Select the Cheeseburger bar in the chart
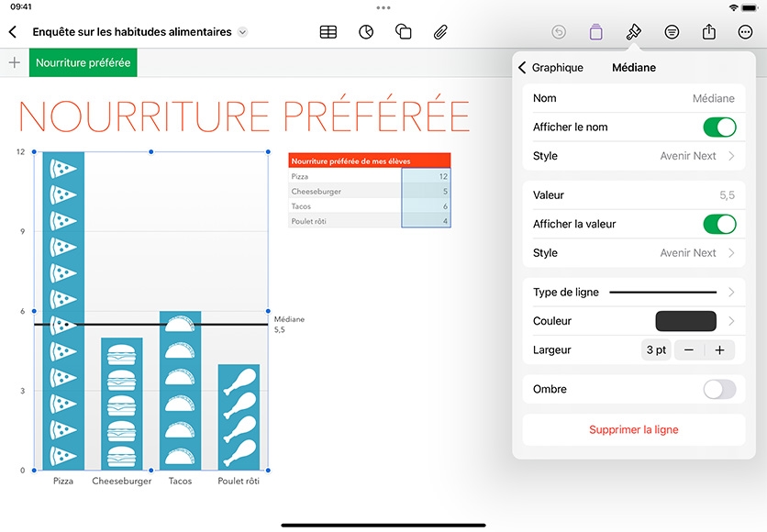 tap(122, 404)
